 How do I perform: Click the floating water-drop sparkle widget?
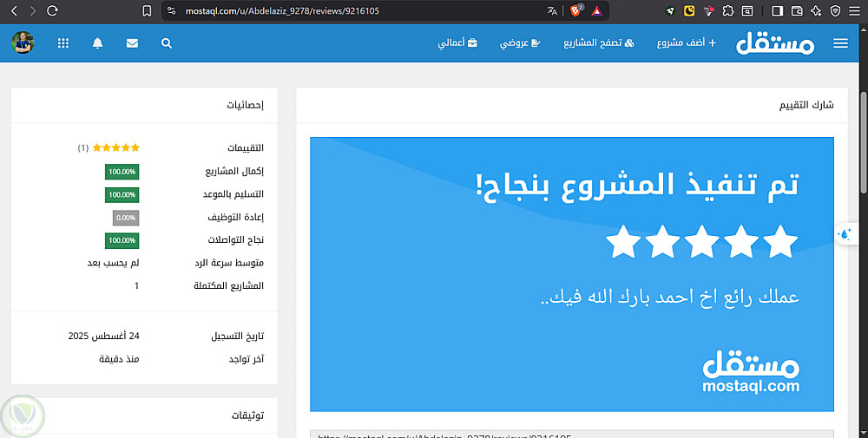pyautogui.click(x=845, y=234)
